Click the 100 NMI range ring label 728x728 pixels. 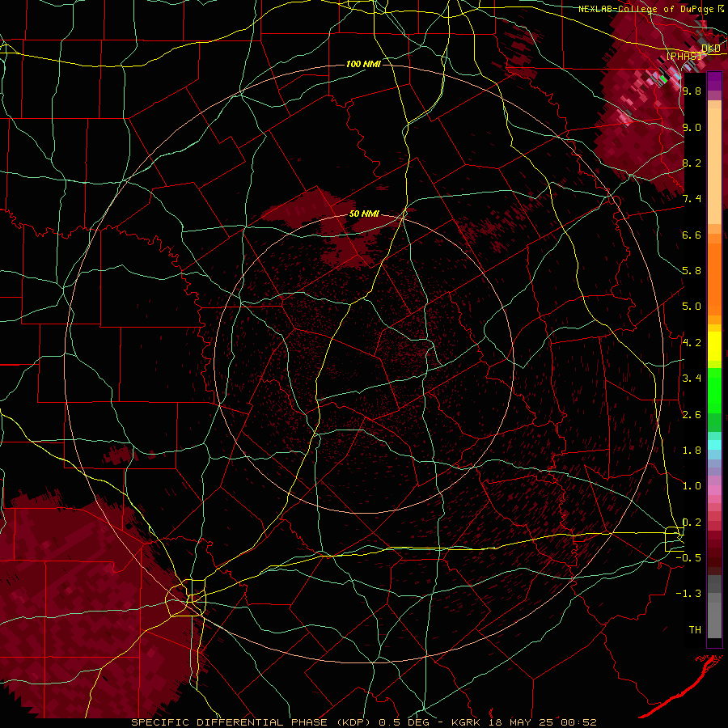(363, 64)
